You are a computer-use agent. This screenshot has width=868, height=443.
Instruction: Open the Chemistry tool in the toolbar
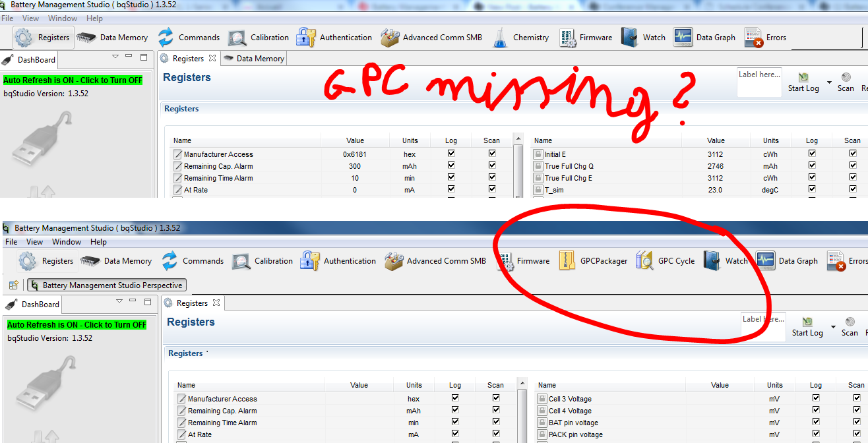pyautogui.click(x=520, y=38)
